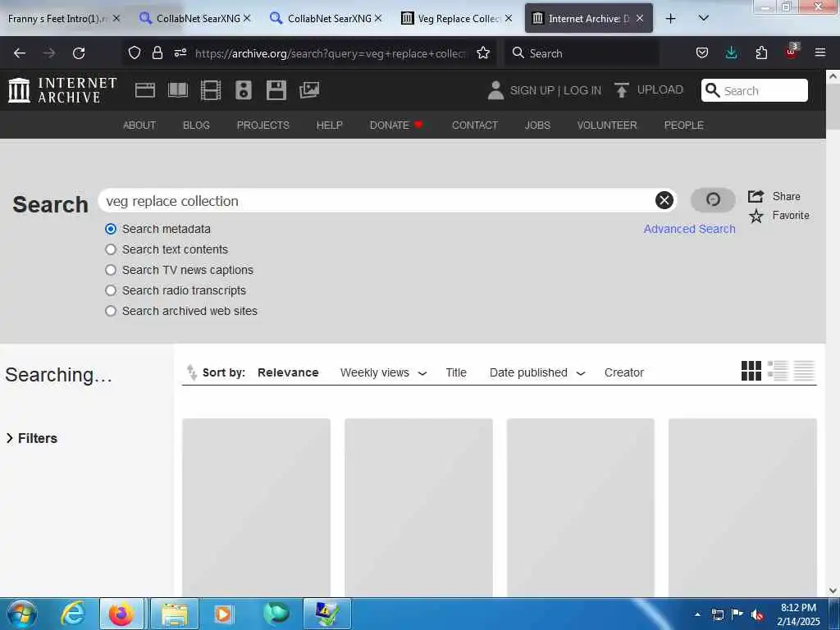This screenshot has height=630, width=840.
Task: Click the search submit button beside query
Action: 713,199
